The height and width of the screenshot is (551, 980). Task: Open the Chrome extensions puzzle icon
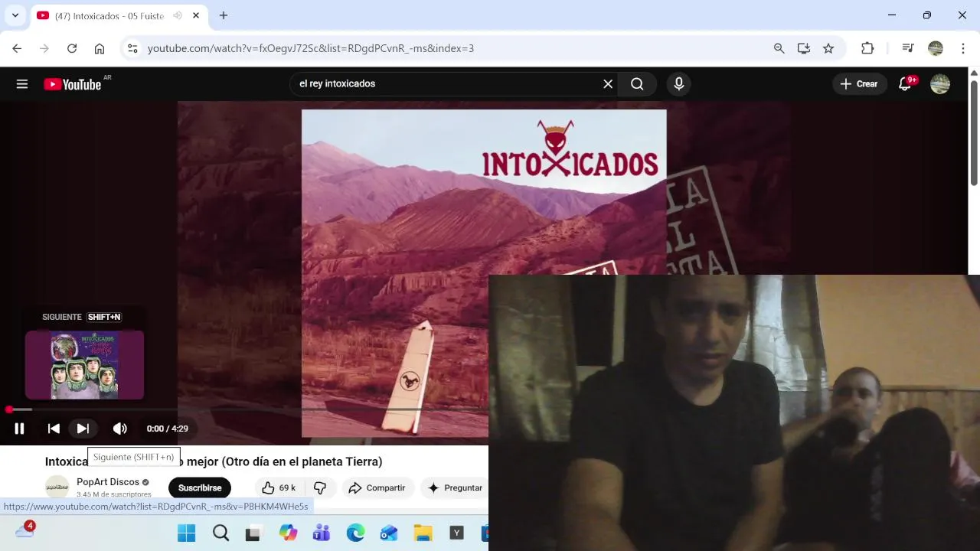pyautogui.click(x=867, y=48)
